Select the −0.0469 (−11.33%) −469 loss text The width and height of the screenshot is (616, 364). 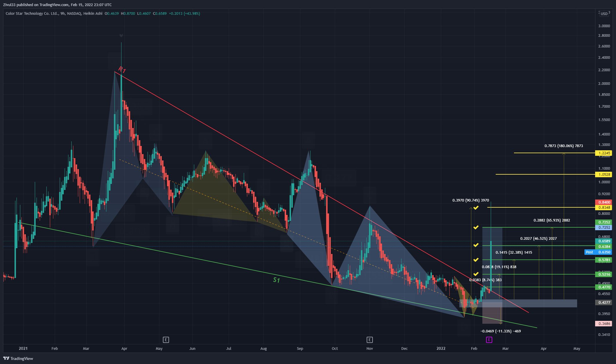click(x=501, y=331)
